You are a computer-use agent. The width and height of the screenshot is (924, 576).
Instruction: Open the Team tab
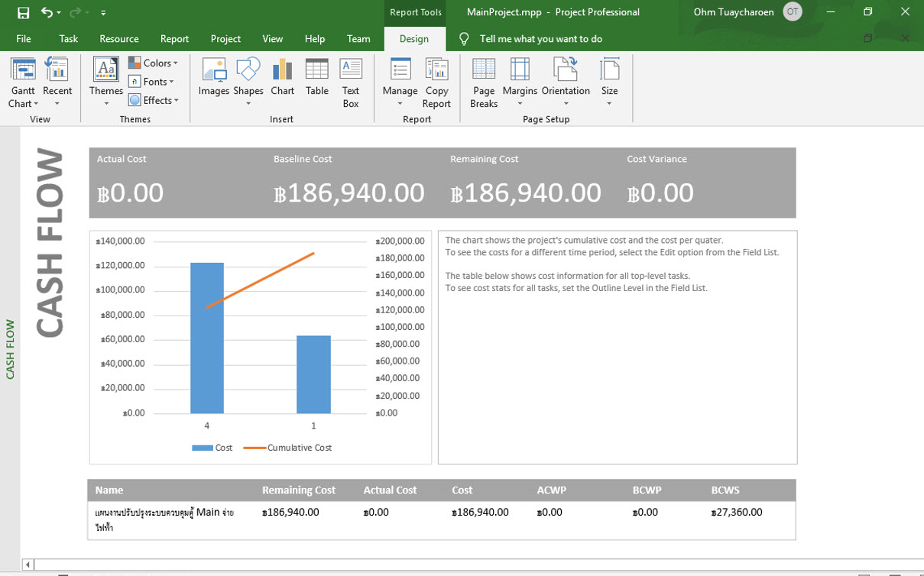(x=358, y=38)
